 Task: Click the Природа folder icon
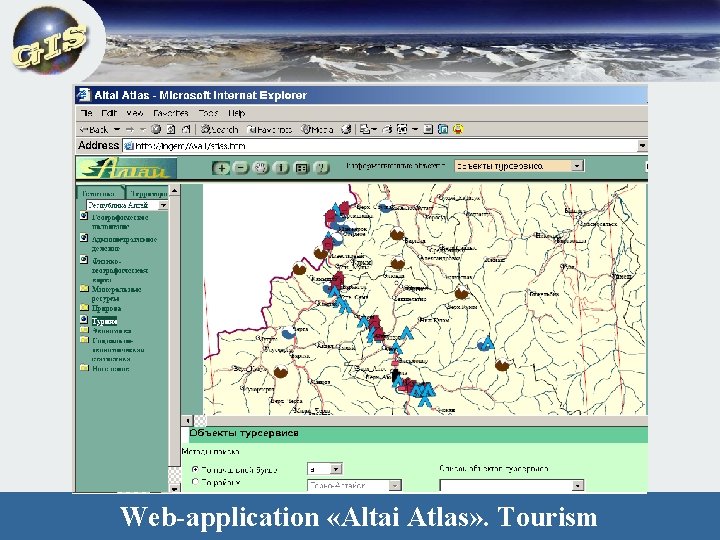(84, 307)
